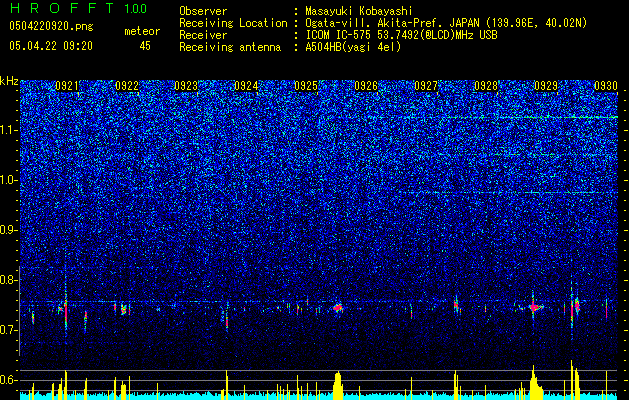Select the 0928 time marker

486,86
